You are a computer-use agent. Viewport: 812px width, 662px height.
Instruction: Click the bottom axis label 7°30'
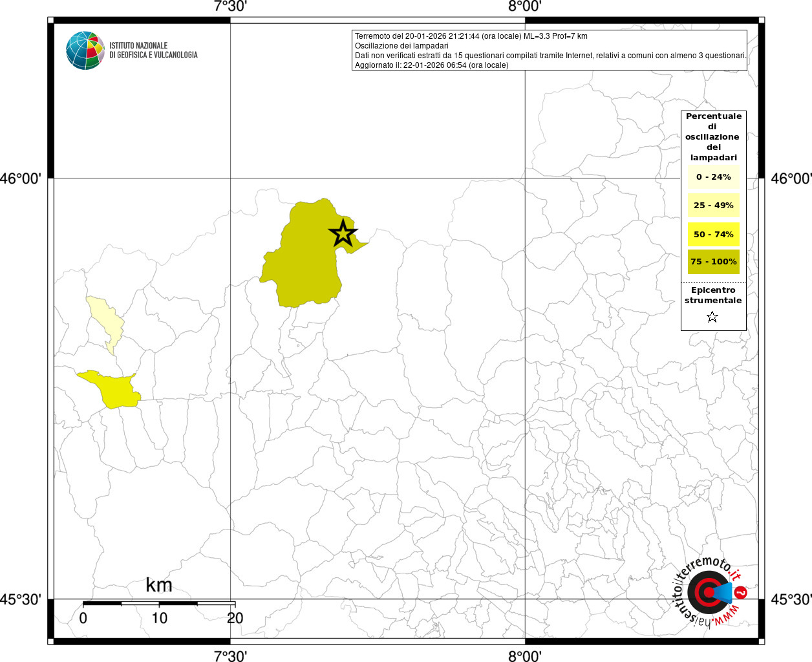click(x=230, y=656)
